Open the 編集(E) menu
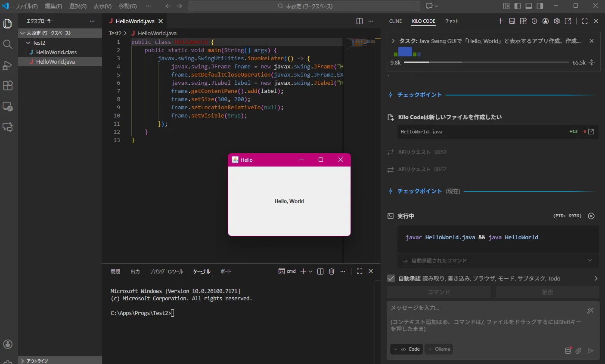This screenshot has width=605, height=364. (53, 6)
